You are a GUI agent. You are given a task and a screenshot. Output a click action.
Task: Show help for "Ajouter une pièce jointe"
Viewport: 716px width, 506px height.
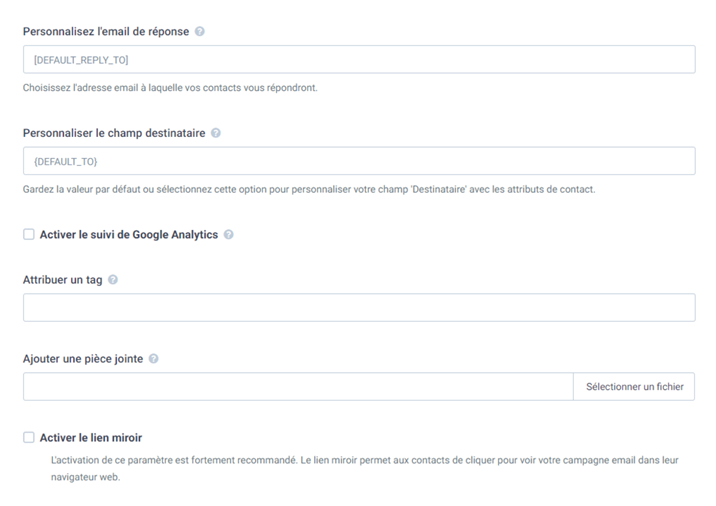click(154, 359)
